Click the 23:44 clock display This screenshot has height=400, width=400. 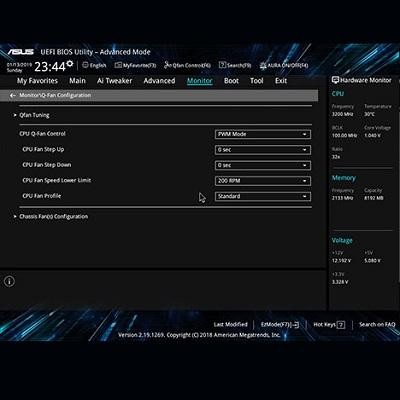[50, 67]
